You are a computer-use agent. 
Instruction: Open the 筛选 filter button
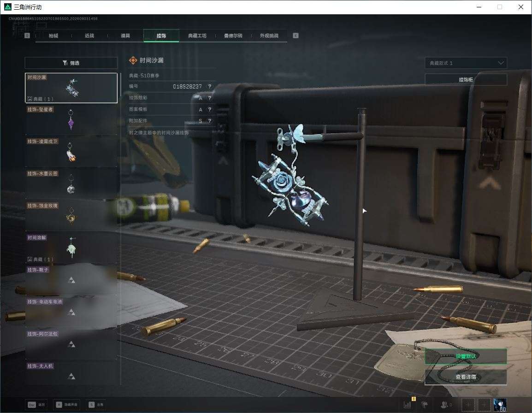pyautogui.click(x=71, y=63)
